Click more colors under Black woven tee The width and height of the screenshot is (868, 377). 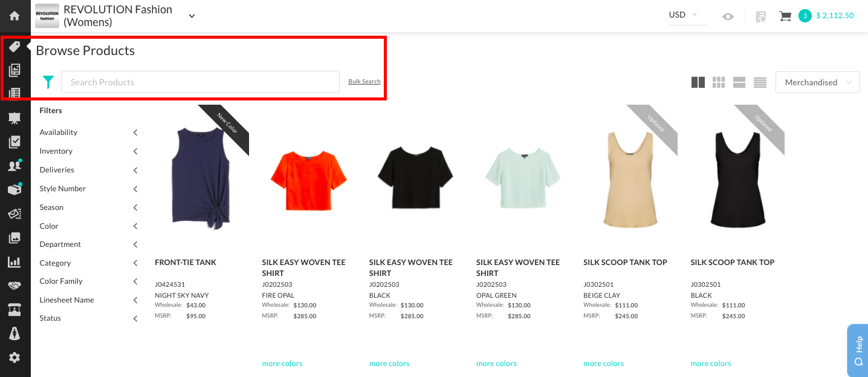coord(389,364)
